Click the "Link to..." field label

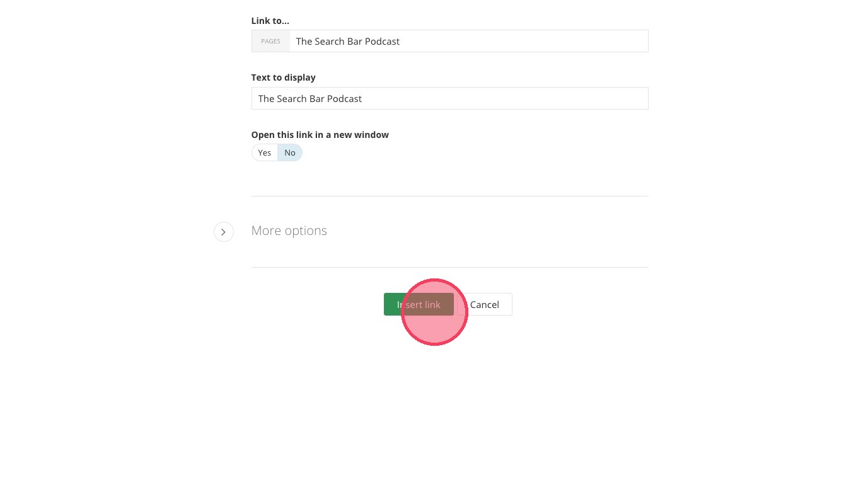(x=270, y=21)
